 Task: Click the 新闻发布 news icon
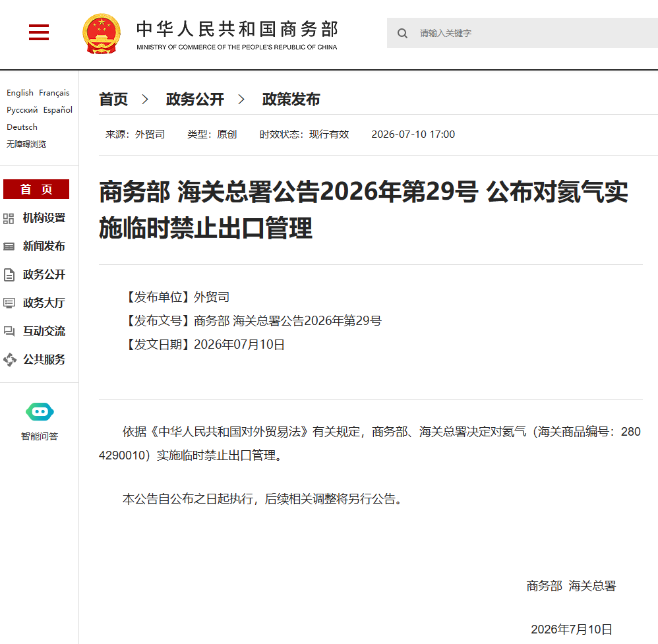point(9,247)
